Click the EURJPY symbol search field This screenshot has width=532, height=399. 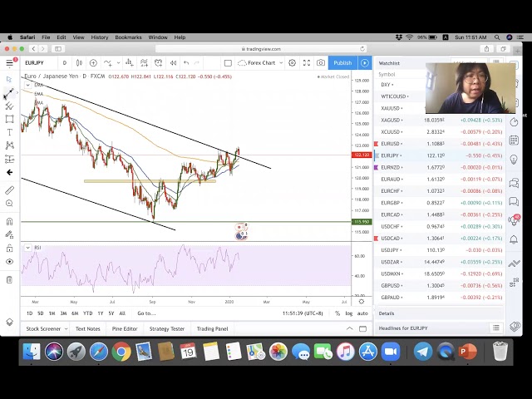coord(37,63)
